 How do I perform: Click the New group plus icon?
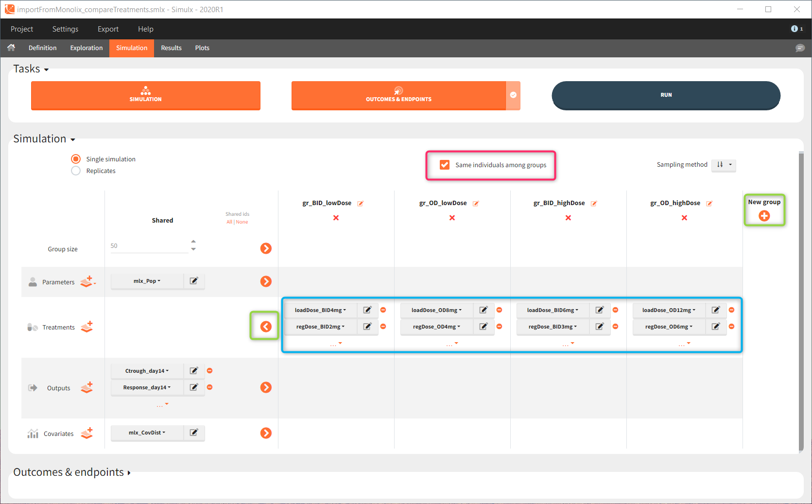[x=764, y=216]
